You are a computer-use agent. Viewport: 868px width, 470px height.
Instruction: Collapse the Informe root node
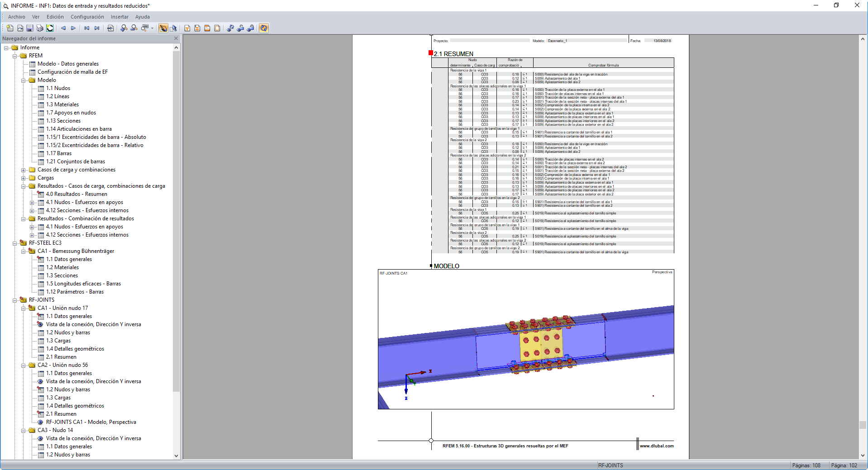click(6, 48)
